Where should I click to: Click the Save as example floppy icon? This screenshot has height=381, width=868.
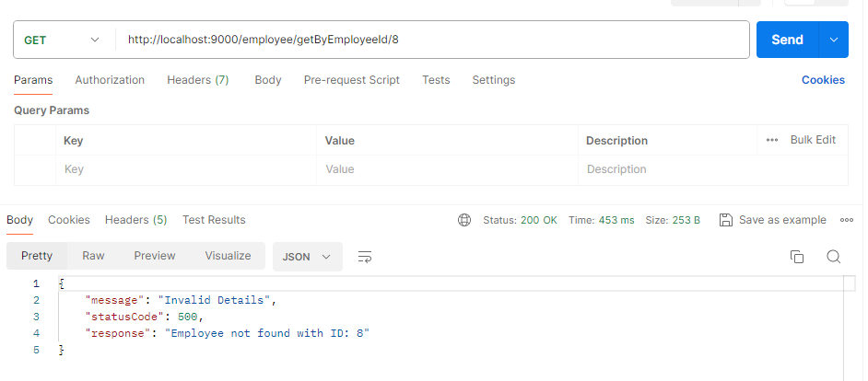click(725, 220)
